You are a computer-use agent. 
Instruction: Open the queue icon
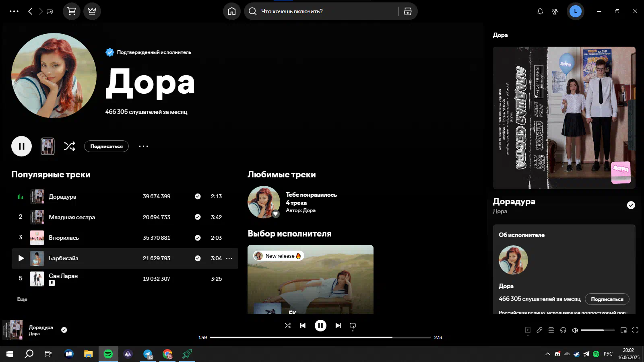point(551,330)
